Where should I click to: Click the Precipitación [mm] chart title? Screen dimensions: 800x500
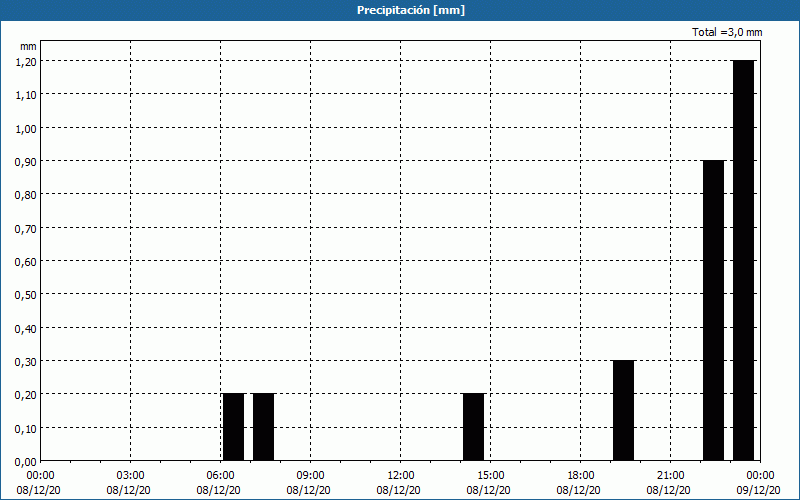(411, 10)
